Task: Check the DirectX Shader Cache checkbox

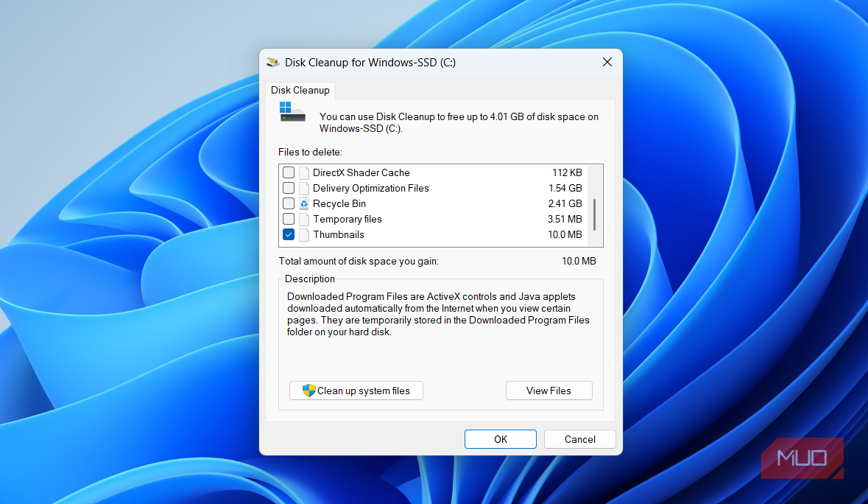Action: click(289, 173)
